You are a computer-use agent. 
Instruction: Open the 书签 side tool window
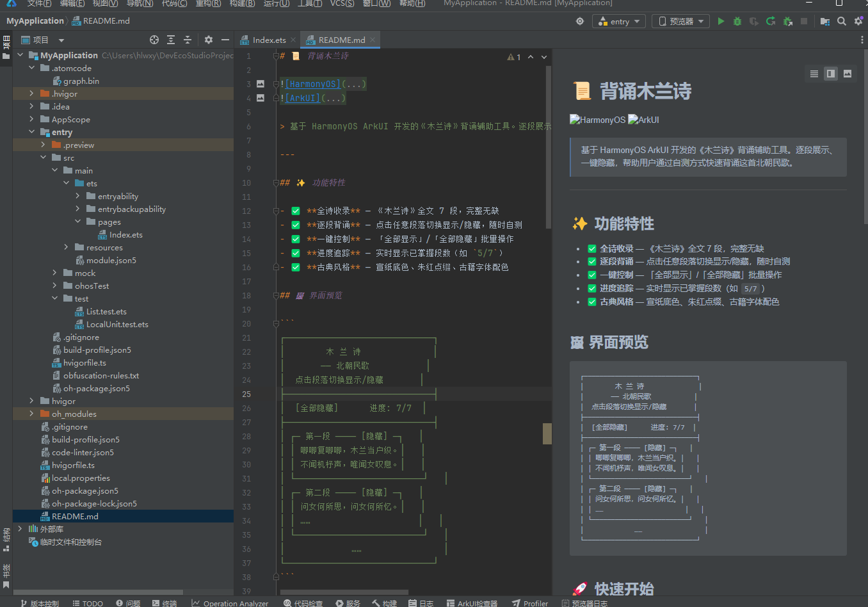[x=6, y=576]
